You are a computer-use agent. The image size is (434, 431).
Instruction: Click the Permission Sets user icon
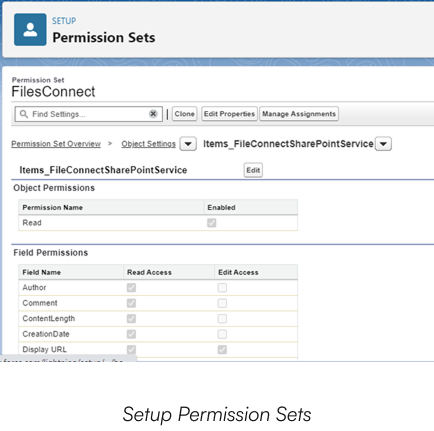30,30
